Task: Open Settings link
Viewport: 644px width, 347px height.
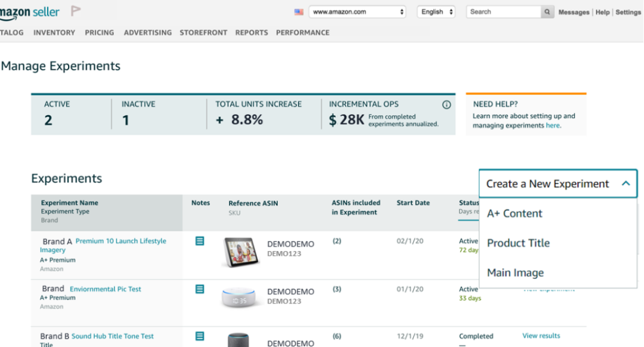Action: click(x=628, y=13)
